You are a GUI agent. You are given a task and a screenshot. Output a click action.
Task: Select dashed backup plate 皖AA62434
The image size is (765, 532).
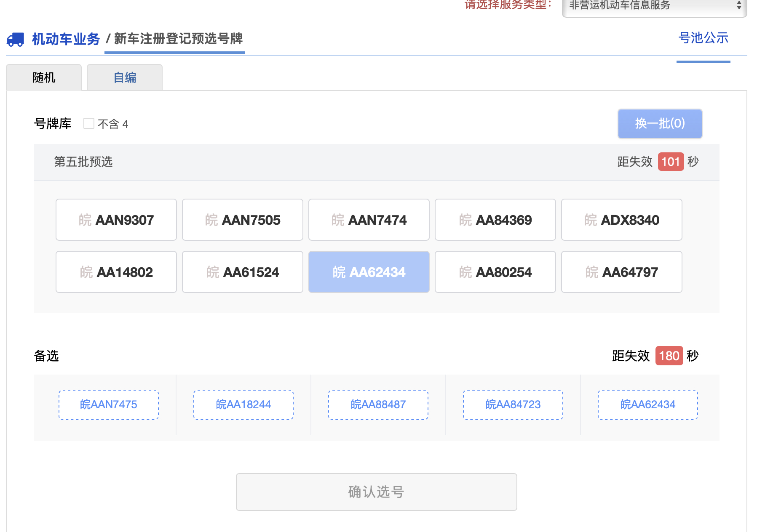pyautogui.click(x=648, y=404)
